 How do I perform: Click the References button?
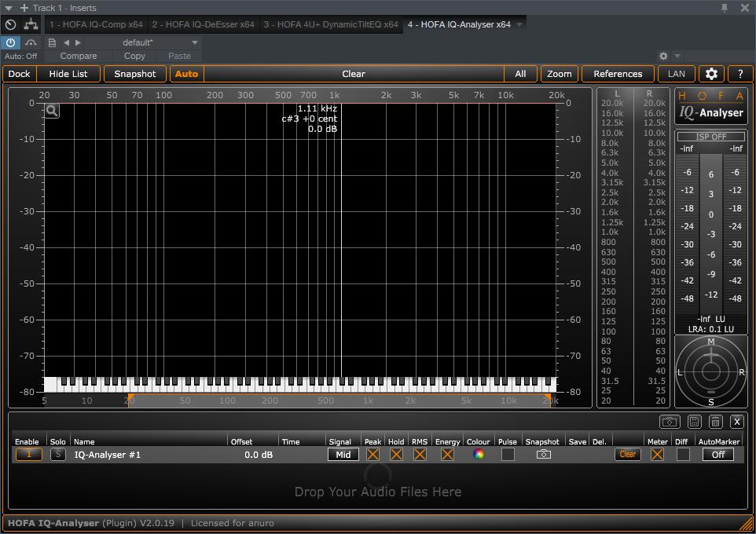tap(618, 73)
